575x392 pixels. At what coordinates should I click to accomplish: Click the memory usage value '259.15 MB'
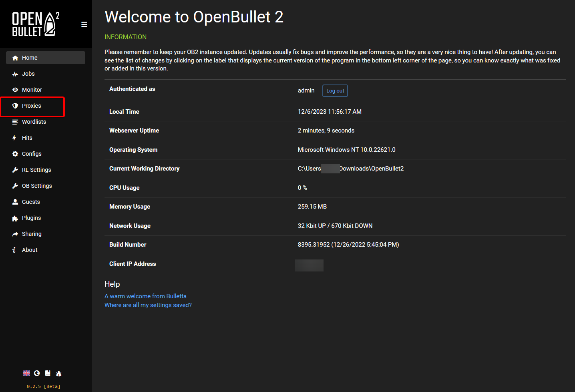click(312, 207)
